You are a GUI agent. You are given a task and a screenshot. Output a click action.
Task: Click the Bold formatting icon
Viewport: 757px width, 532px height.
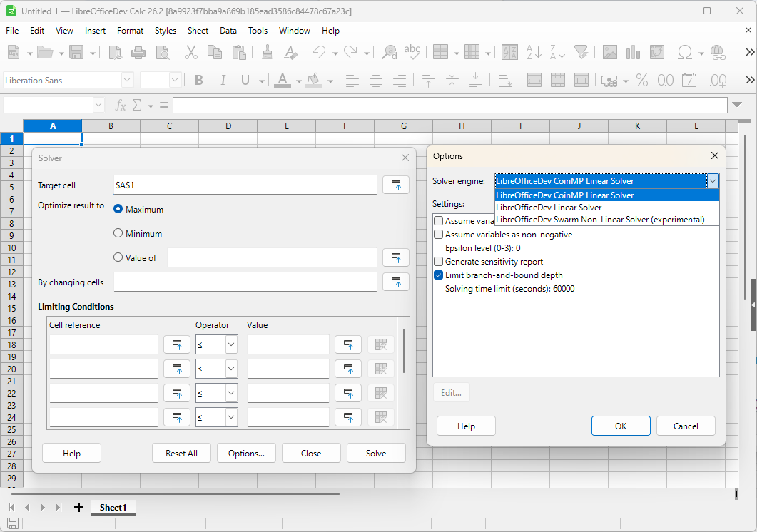coord(199,81)
